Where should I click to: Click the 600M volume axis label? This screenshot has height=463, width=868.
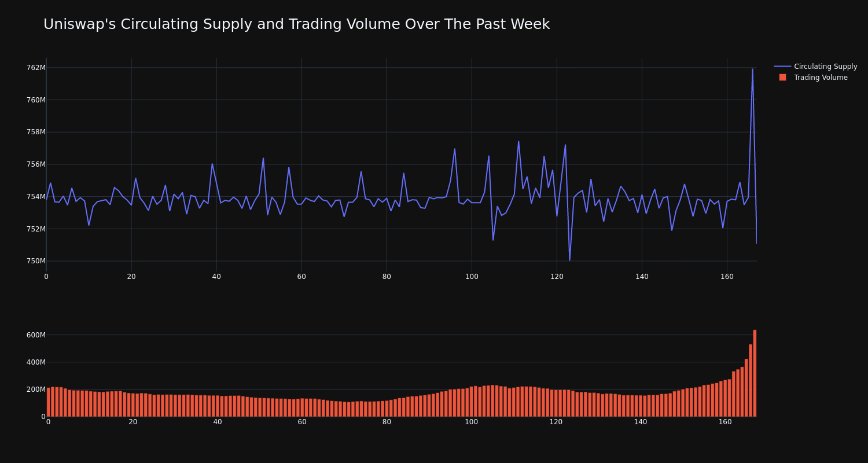[x=36, y=335]
